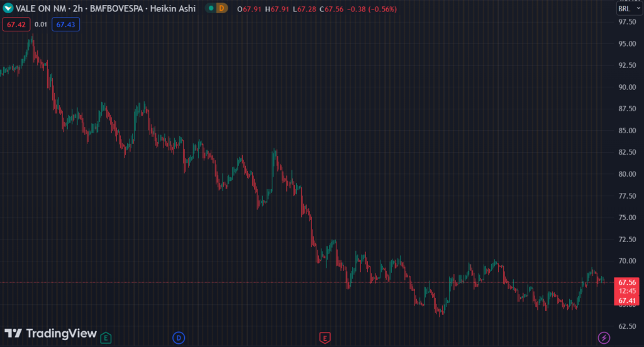Click the 92.50 price axis label
This screenshot has width=644, height=347.
coord(627,65)
